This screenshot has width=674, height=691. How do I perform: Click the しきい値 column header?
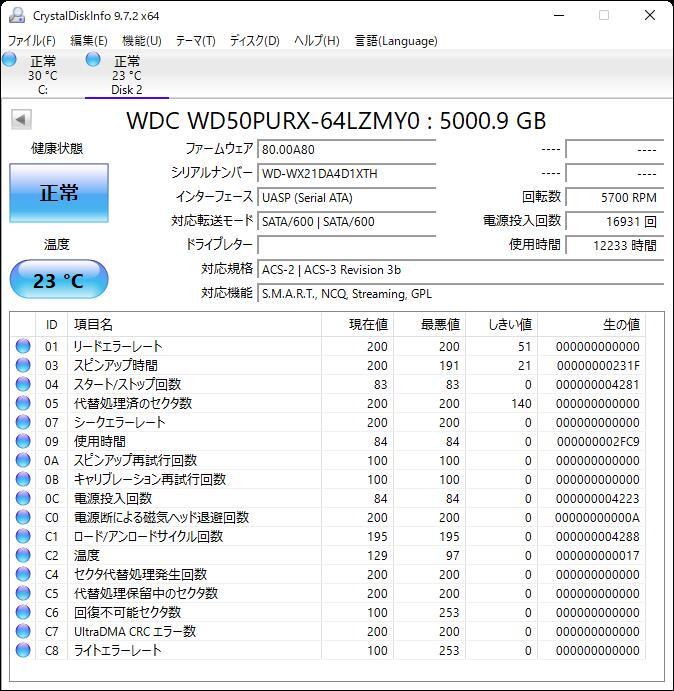click(502, 325)
